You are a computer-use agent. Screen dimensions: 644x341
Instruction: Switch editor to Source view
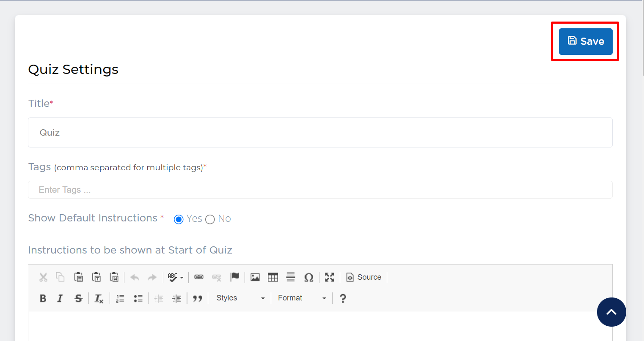coord(364,277)
